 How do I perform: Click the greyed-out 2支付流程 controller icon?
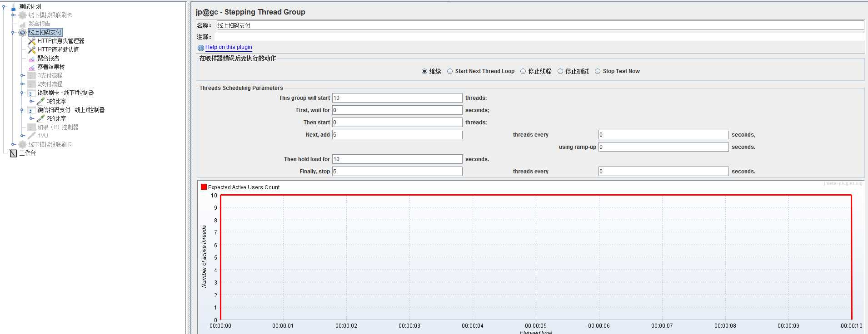click(32, 84)
